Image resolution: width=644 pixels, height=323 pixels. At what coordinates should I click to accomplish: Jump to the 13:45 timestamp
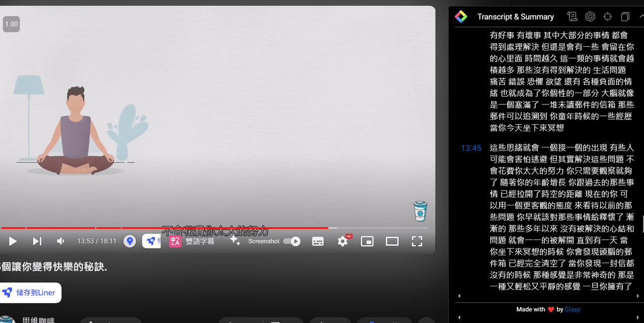tap(471, 148)
